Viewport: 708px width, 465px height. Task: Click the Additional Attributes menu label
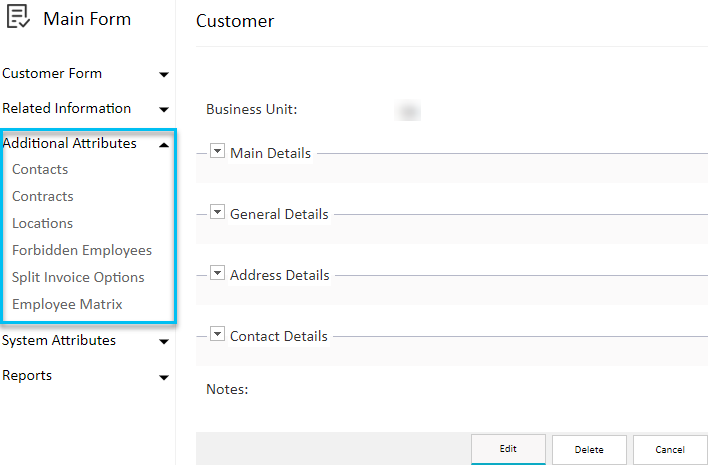70,143
